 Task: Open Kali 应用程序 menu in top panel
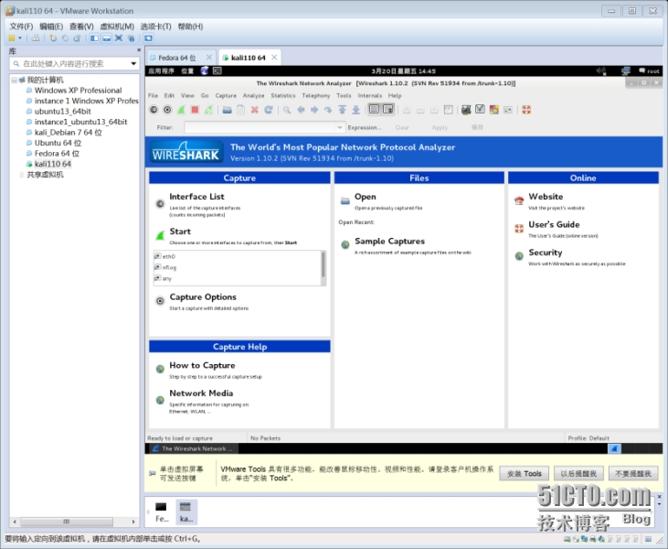coord(161,71)
